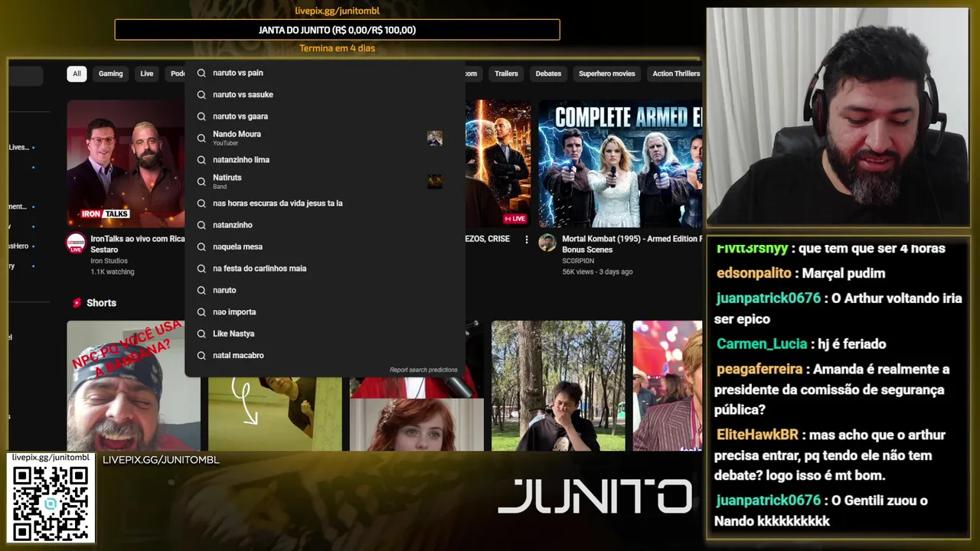Select the 'Debates' filter chip
This screenshot has height=551, width=980.
(548, 73)
